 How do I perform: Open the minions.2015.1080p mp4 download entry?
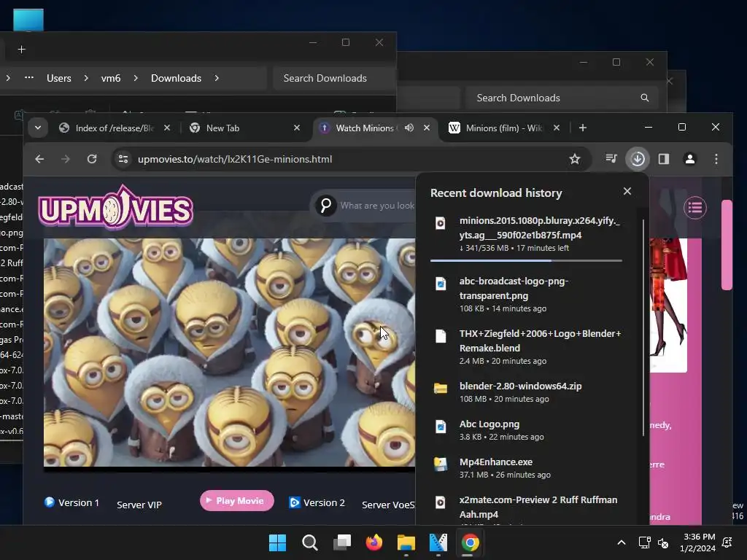(x=527, y=234)
